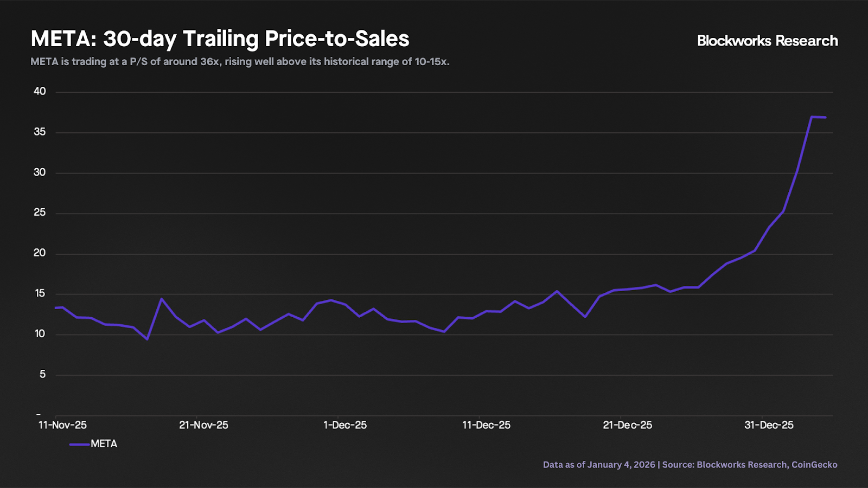This screenshot has width=868, height=488.
Task: Select the META legend label text
Action: point(104,444)
